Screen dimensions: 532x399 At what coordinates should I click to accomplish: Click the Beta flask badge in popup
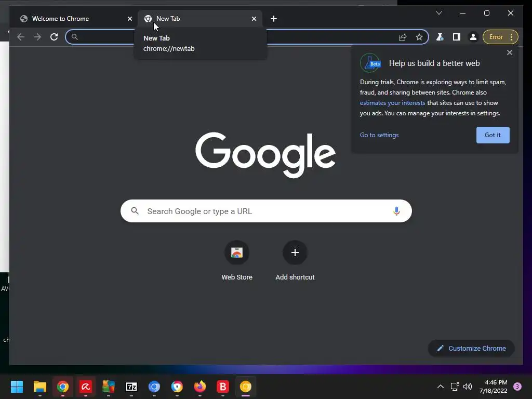[370, 63]
